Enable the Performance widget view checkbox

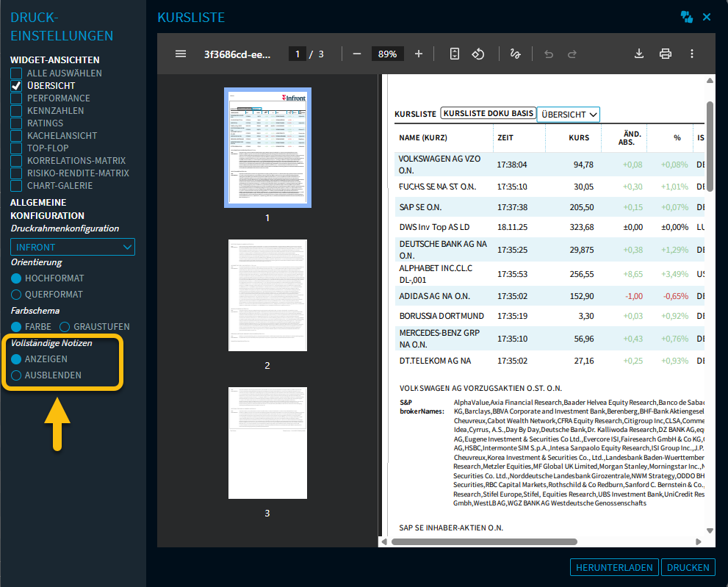point(16,98)
